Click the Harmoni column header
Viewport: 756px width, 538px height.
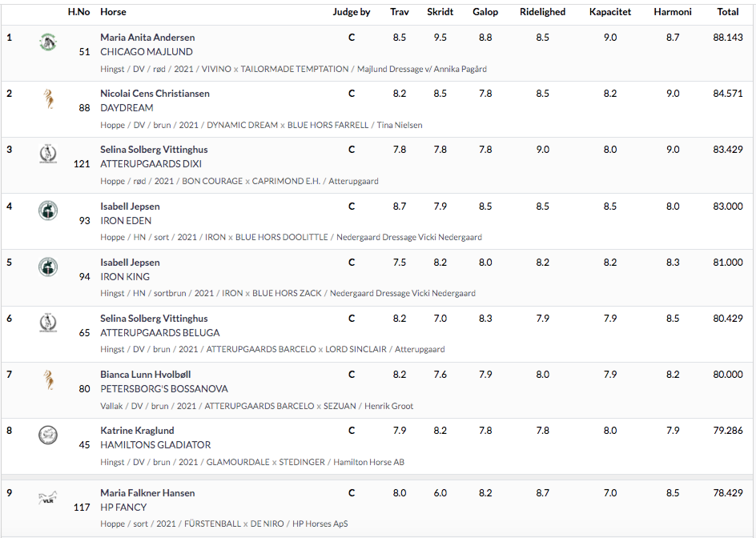click(x=673, y=12)
